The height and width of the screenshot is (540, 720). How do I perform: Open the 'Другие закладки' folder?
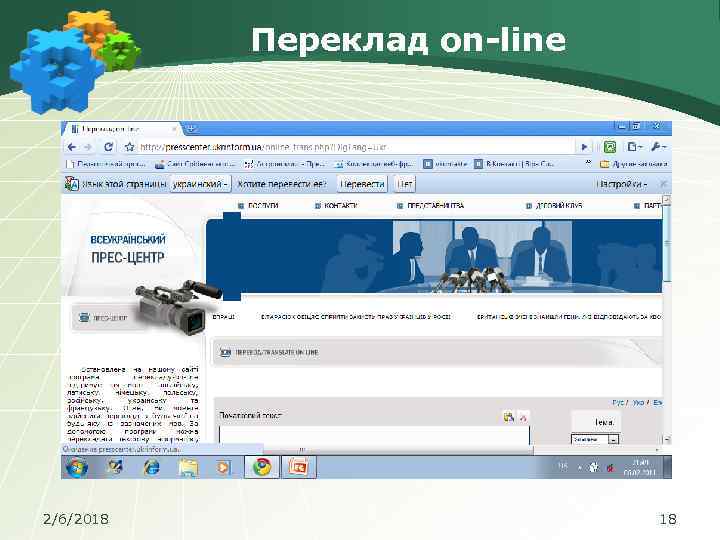tap(634, 164)
